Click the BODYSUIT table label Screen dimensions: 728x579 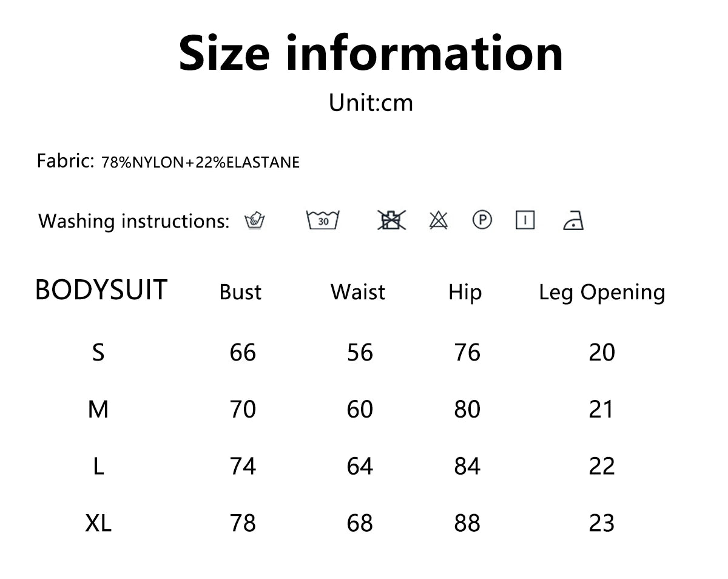[101, 290]
